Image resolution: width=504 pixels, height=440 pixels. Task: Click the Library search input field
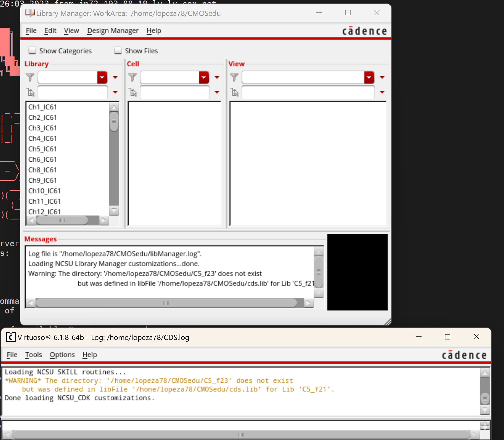tap(73, 92)
